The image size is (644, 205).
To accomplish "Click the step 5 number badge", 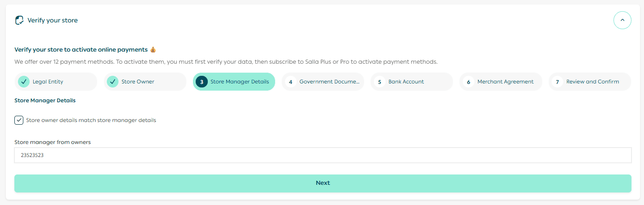I will click(x=379, y=82).
